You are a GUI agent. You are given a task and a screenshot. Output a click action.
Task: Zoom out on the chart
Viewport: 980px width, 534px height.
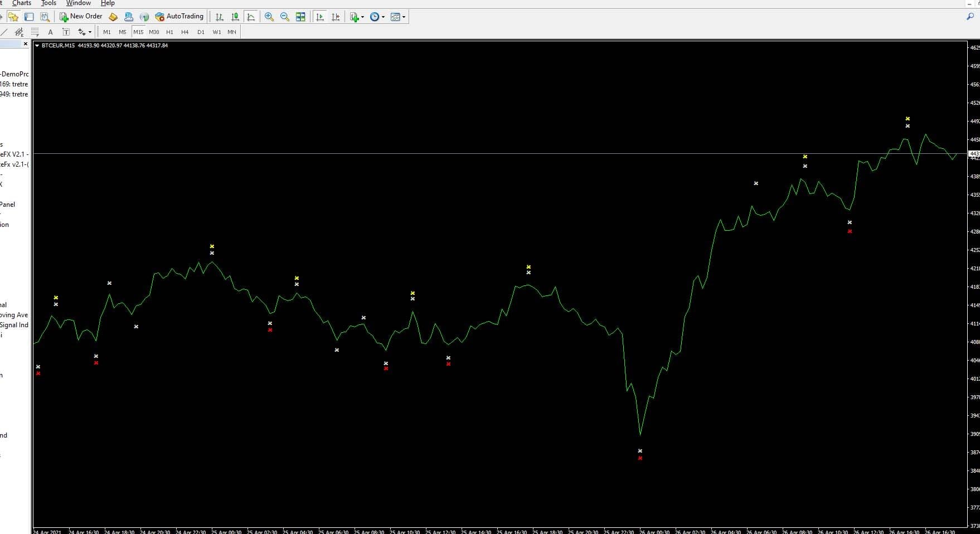pos(285,17)
